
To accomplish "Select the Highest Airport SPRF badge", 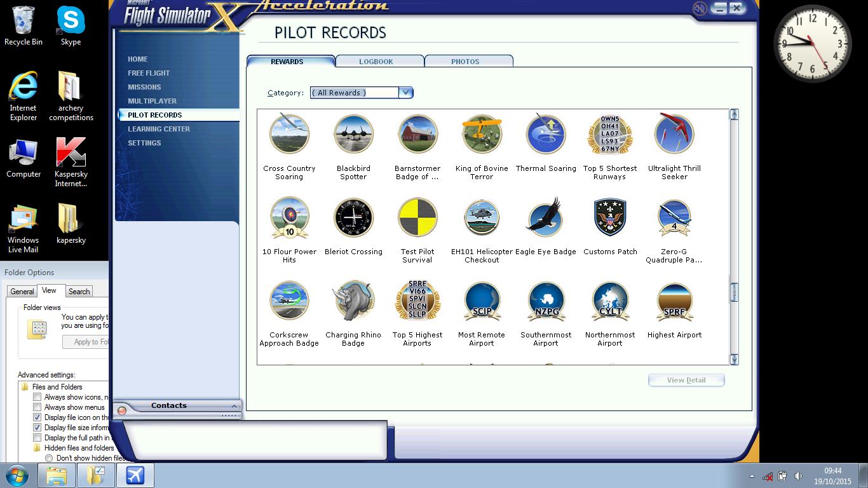I will [674, 301].
